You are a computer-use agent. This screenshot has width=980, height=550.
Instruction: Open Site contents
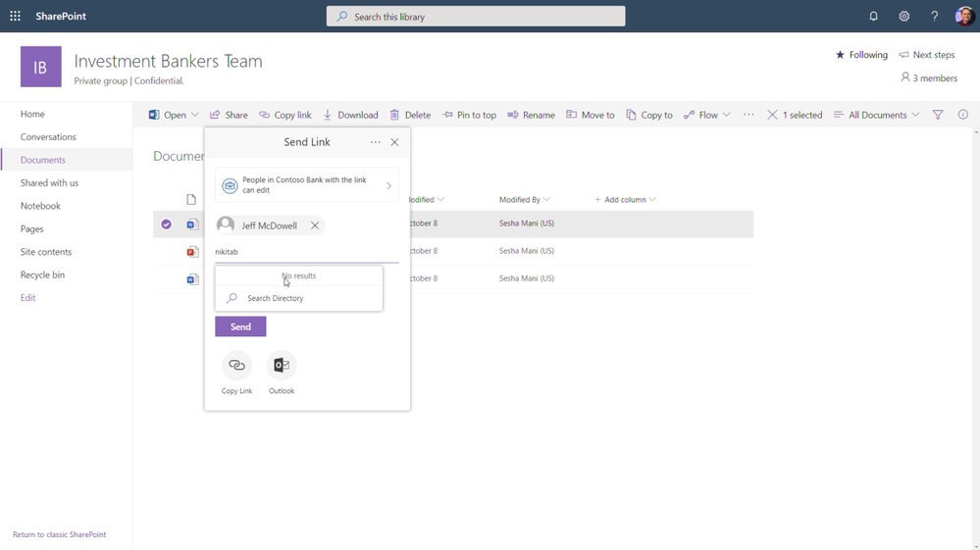point(46,252)
